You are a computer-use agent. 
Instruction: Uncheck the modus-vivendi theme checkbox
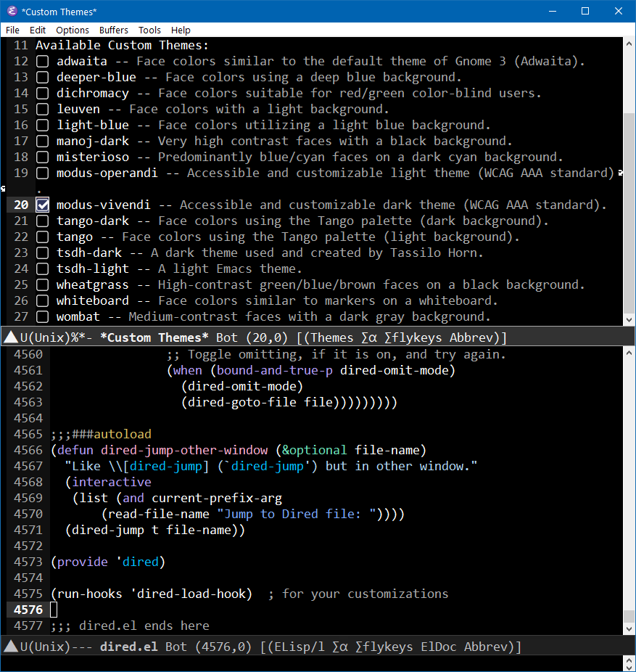click(x=42, y=205)
